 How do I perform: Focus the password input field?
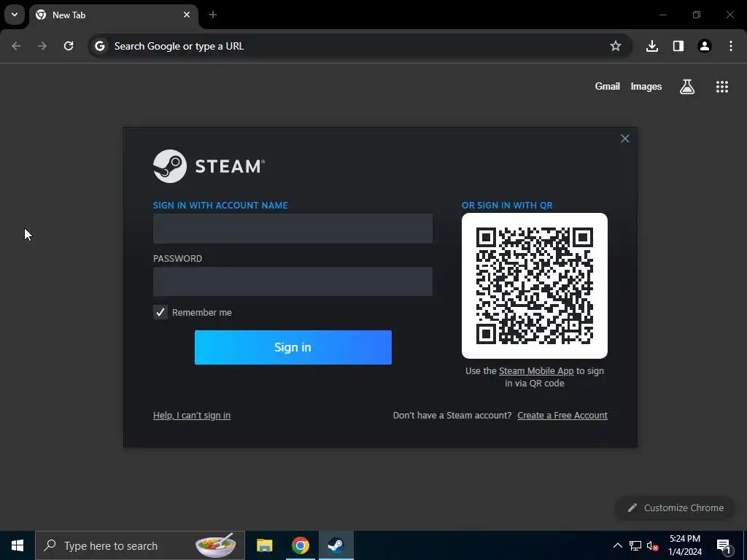point(293,281)
